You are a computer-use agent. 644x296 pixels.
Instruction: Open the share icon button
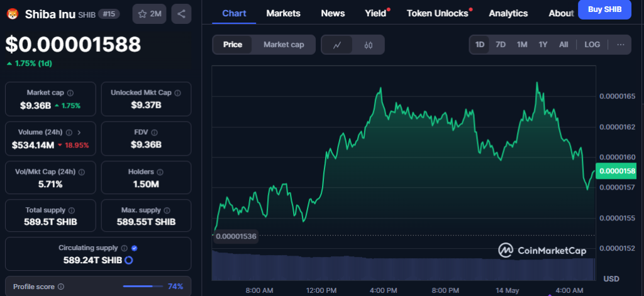181,14
